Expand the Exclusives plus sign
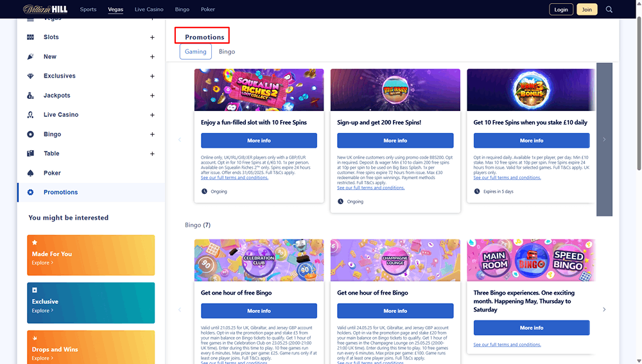Screen dimensions: 642x364 click(152, 76)
